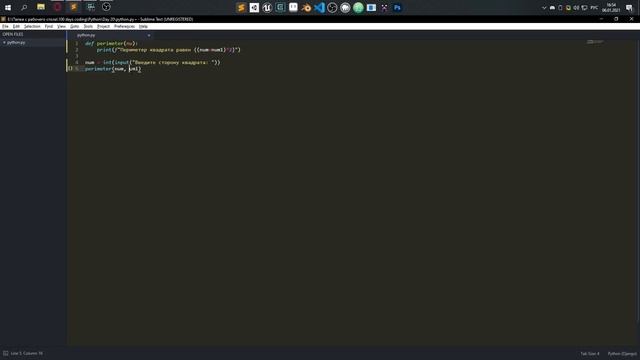Image resolution: width=640 pixels, height=360 pixels.
Task: Open the Preferences menu
Action: tap(124, 26)
